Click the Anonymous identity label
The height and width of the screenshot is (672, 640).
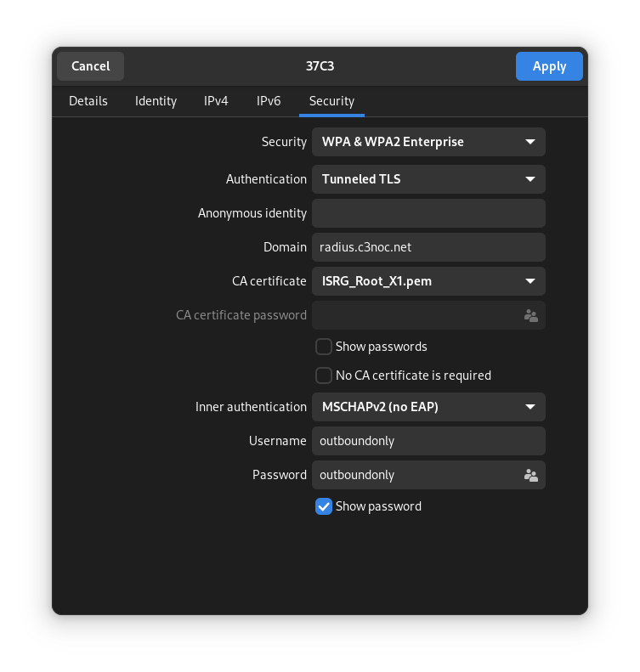[252, 213]
